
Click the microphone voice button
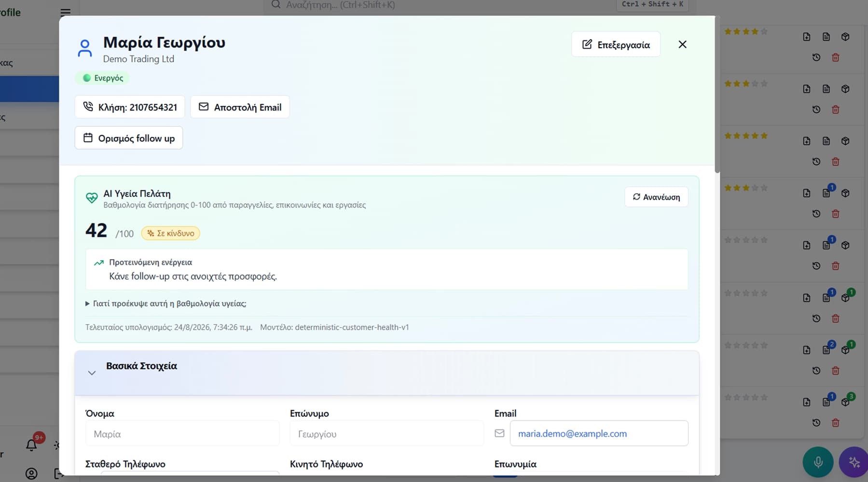pos(818,462)
